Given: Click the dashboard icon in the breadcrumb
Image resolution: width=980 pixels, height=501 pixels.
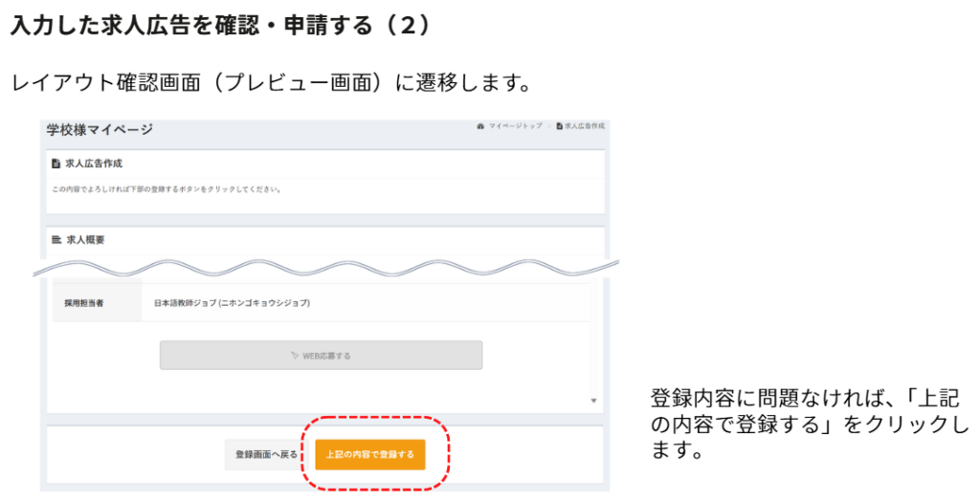Looking at the screenshot, I should coord(480,126).
